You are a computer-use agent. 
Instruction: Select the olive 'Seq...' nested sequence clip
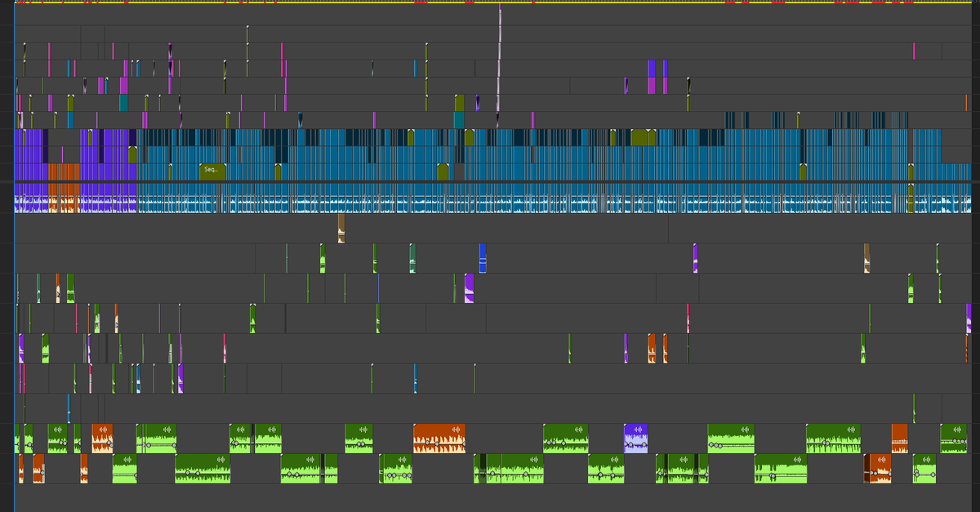tap(212, 171)
